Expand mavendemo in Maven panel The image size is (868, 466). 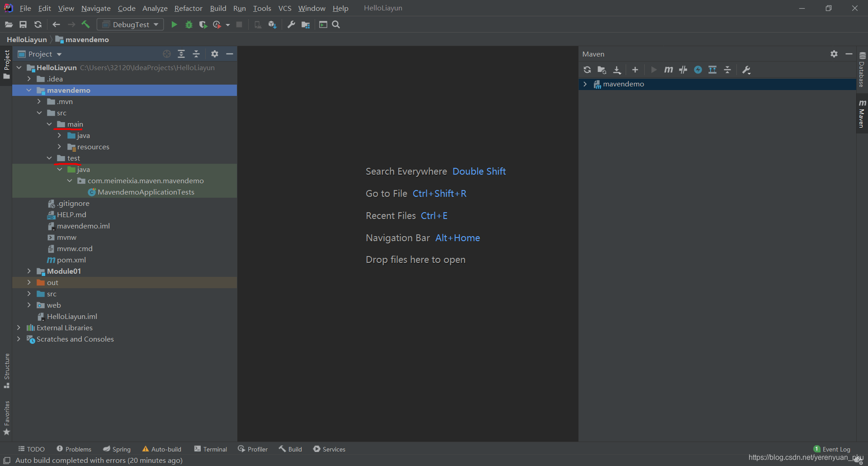pyautogui.click(x=585, y=84)
